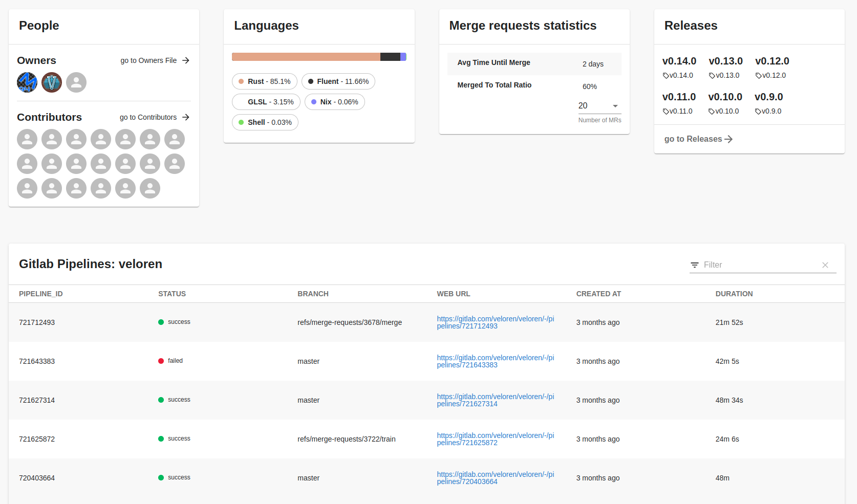Select the Fluent language chip
This screenshot has width=857, height=504.
pyautogui.click(x=338, y=81)
